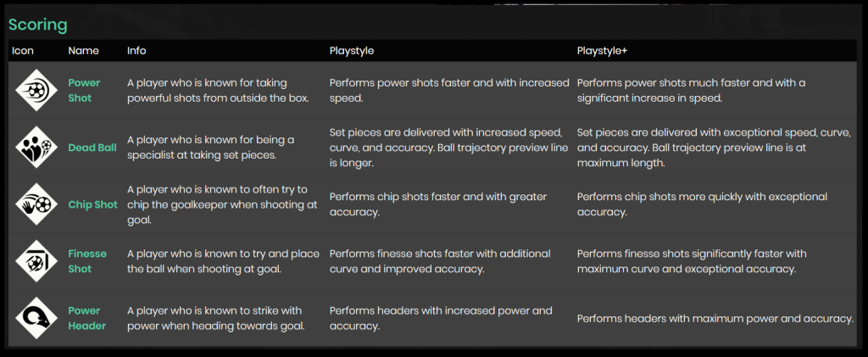Image resolution: width=868 pixels, height=357 pixels.
Task: Click the Icon column header
Action: (x=23, y=51)
